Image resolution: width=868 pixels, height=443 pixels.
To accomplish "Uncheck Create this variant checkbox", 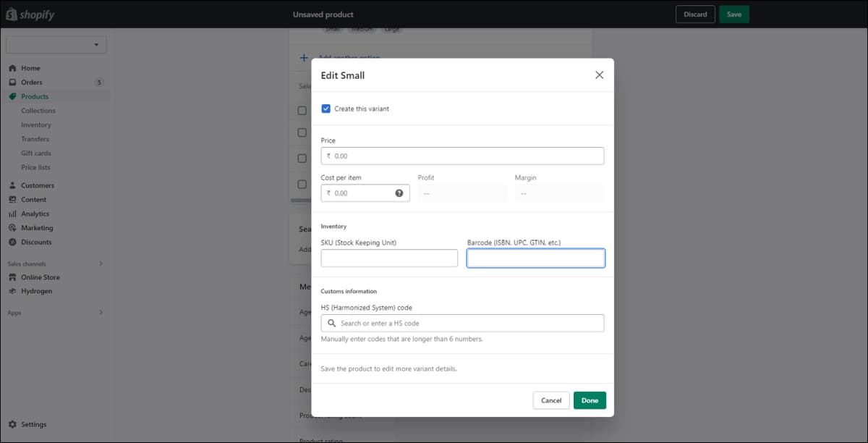I will [325, 109].
